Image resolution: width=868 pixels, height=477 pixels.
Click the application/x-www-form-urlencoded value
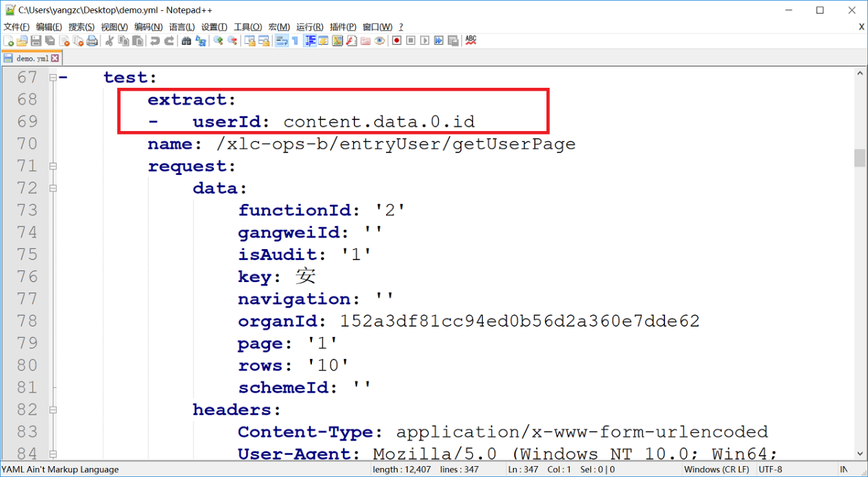(x=582, y=432)
